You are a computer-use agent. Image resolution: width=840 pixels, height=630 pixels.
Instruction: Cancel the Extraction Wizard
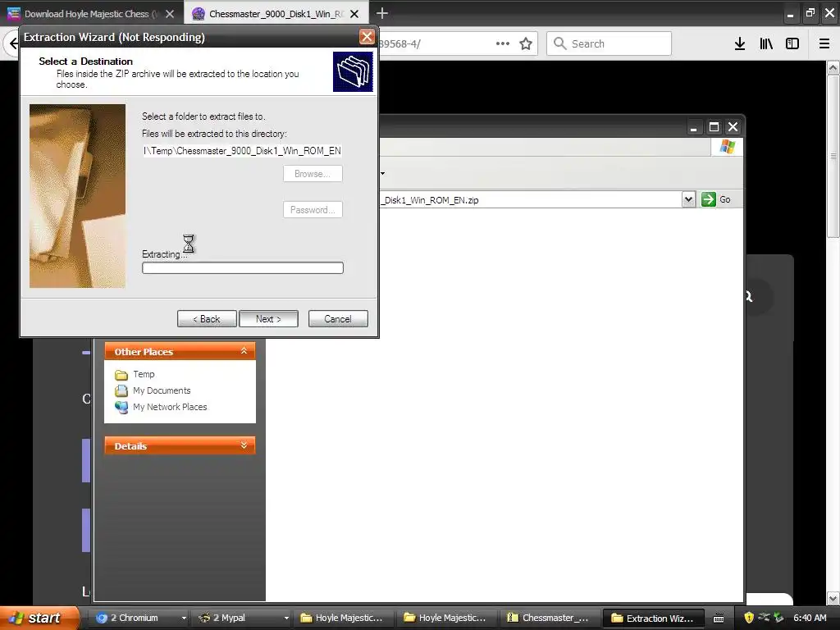338,319
